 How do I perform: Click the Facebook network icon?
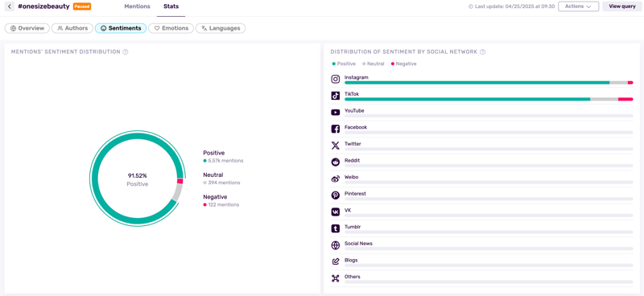(x=336, y=129)
